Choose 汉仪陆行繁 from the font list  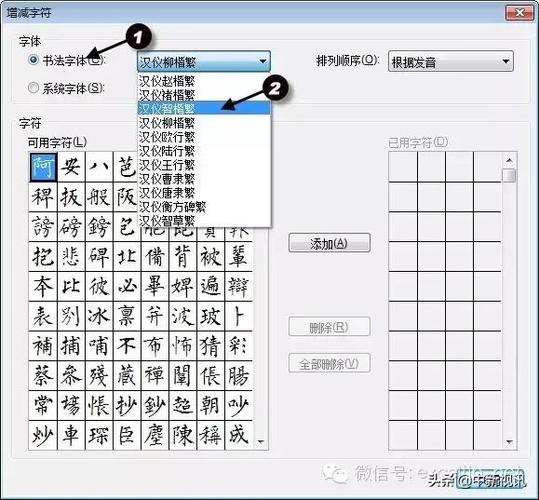(204, 151)
